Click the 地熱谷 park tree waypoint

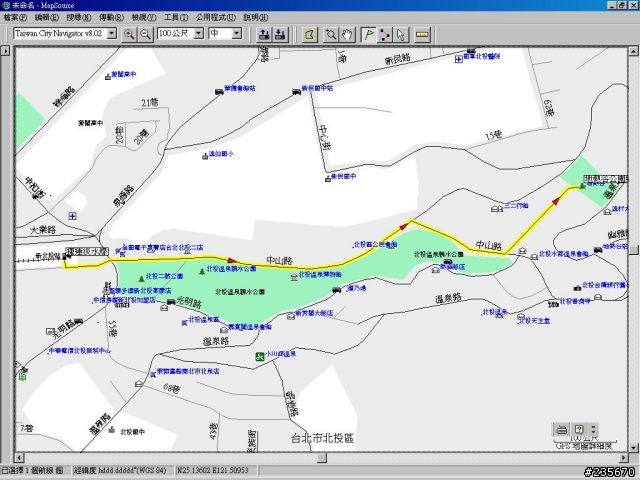coord(582,186)
